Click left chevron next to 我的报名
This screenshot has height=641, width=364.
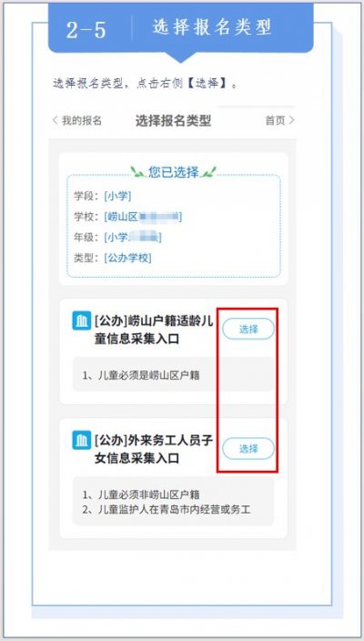[x=56, y=120]
